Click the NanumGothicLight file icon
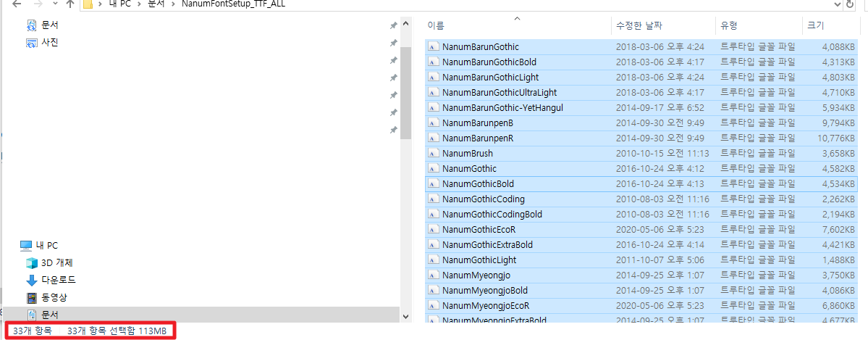The height and width of the screenshot is (340, 868). (x=434, y=260)
